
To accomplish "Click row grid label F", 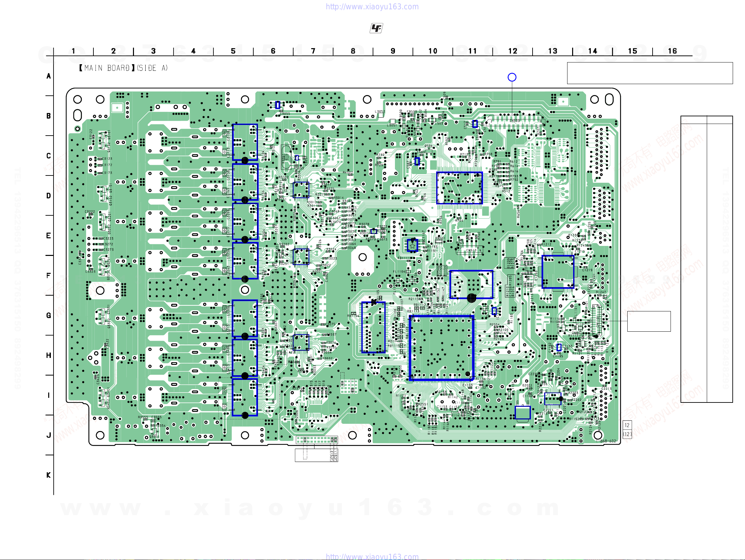I will tap(49, 276).
